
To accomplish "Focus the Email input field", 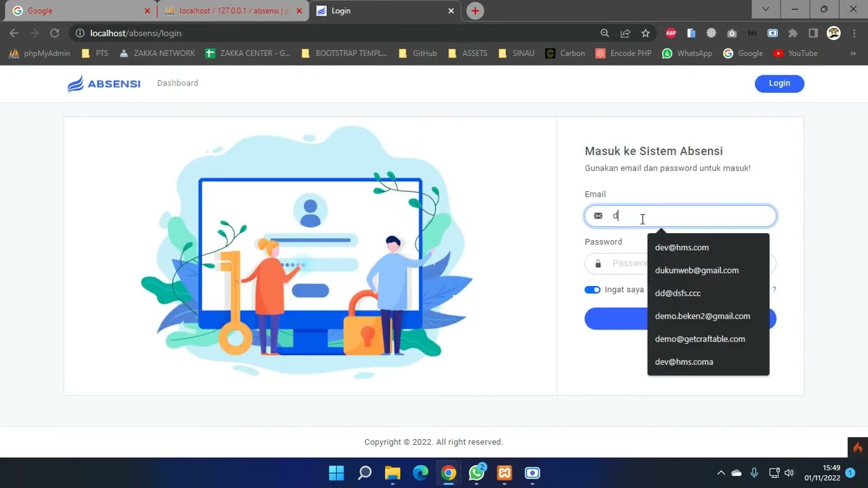I will (x=680, y=216).
